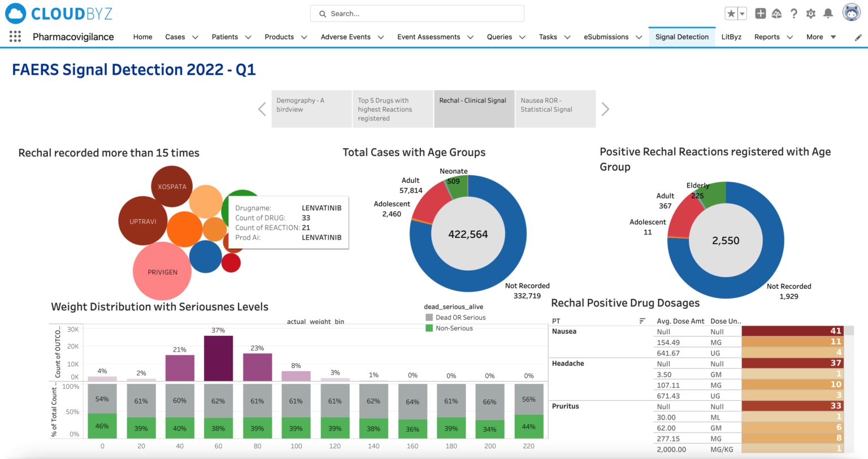868x459 pixels.
Task: Open the global actions plus icon
Action: [x=760, y=13]
